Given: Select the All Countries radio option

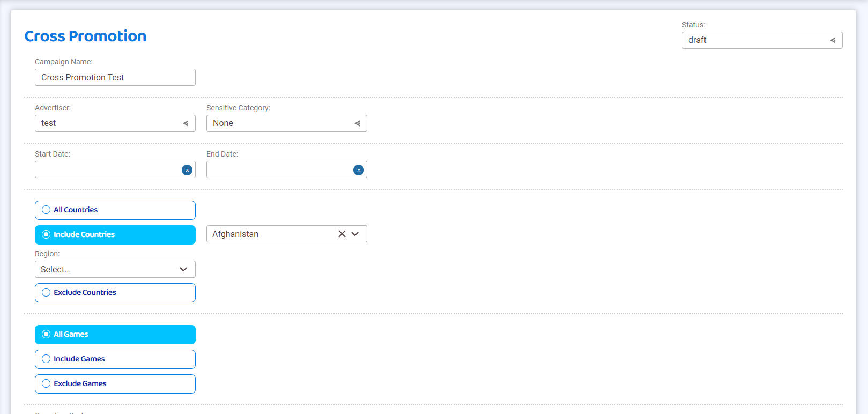Looking at the screenshot, I should 46,210.
